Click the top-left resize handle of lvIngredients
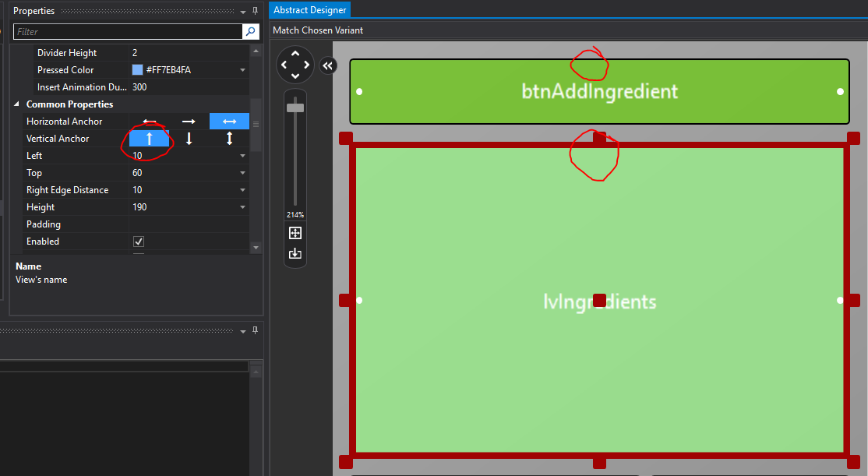868x476 pixels. [345, 139]
